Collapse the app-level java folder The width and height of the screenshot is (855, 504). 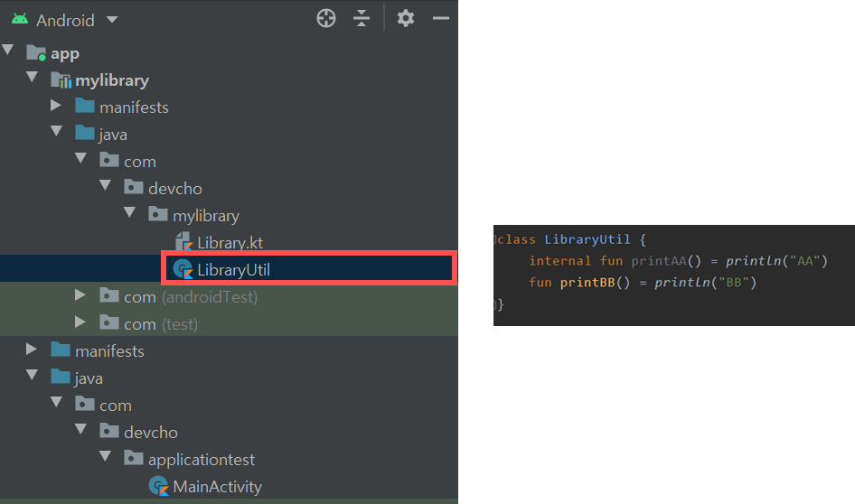click(x=33, y=376)
